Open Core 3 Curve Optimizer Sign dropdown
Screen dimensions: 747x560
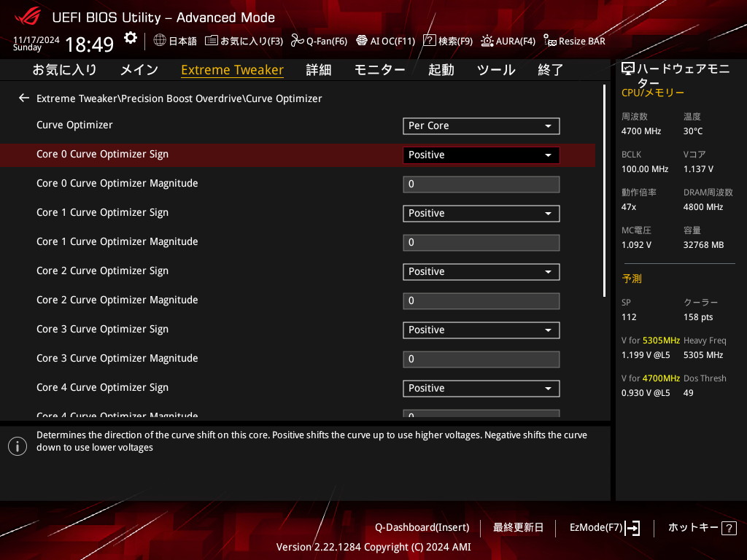coord(481,330)
